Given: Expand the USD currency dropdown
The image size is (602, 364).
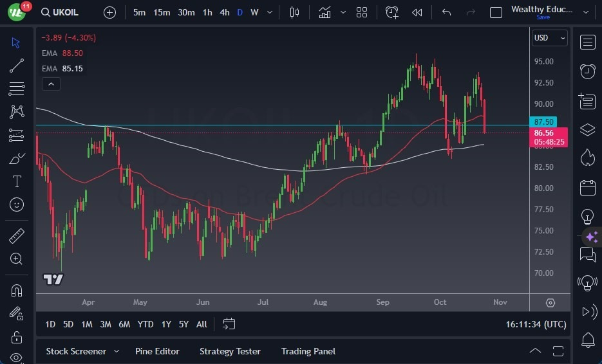Looking at the screenshot, I should [x=549, y=38].
